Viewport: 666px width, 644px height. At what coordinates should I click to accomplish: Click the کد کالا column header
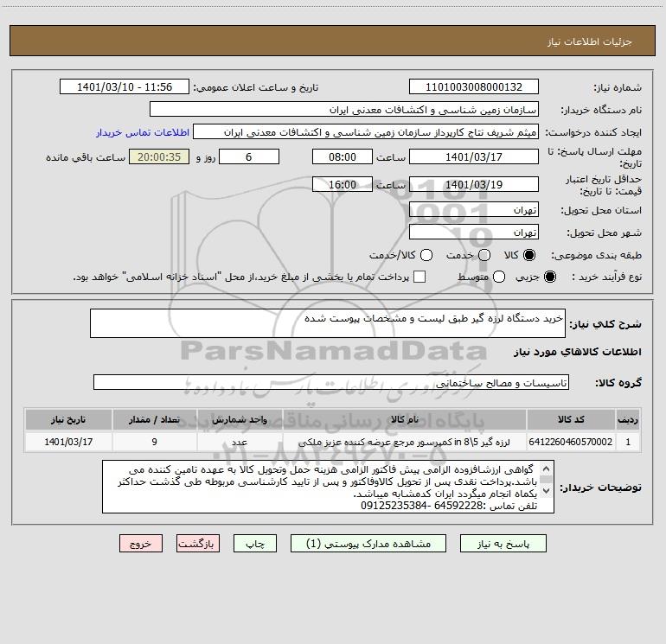coord(571,419)
